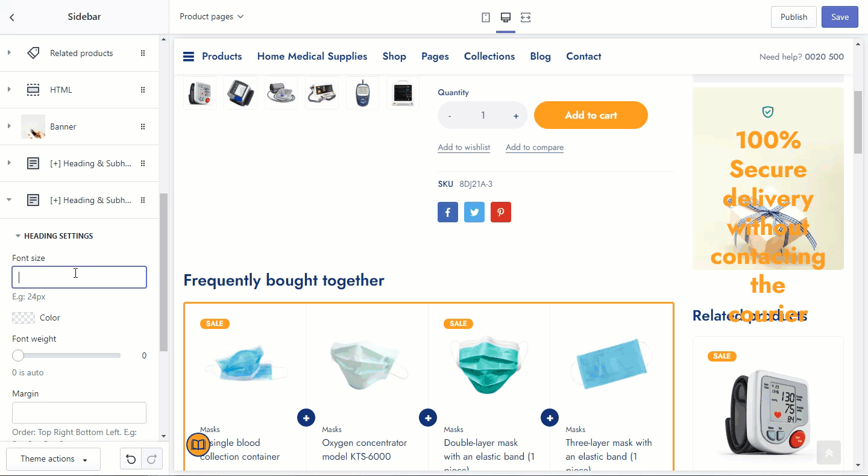The height and width of the screenshot is (476, 868).
Task: Select the desktop preview icon
Action: (x=506, y=17)
